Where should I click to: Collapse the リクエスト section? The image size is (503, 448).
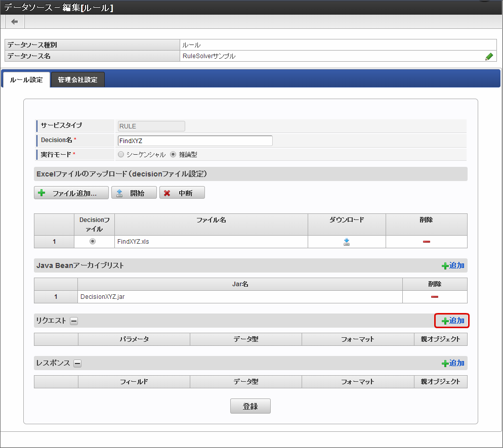coord(74,321)
